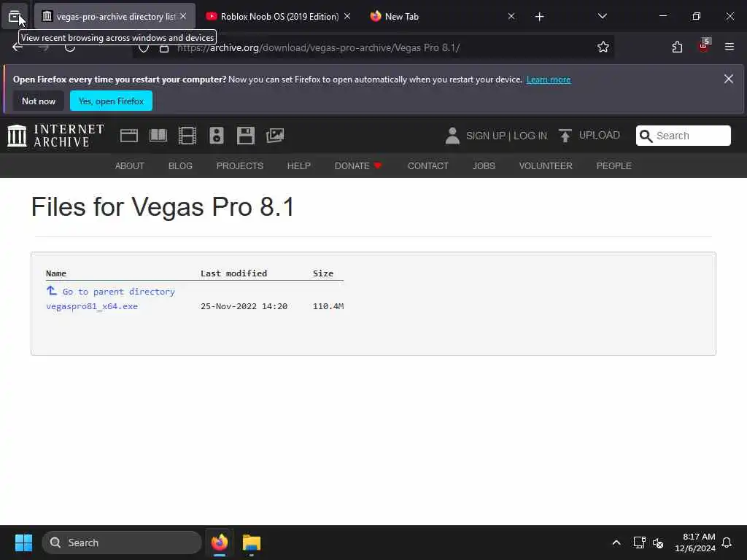This screenshot has width=747, height=560.
Task: Open the ABOUT menu item
Action: click(x=130, y=166)
